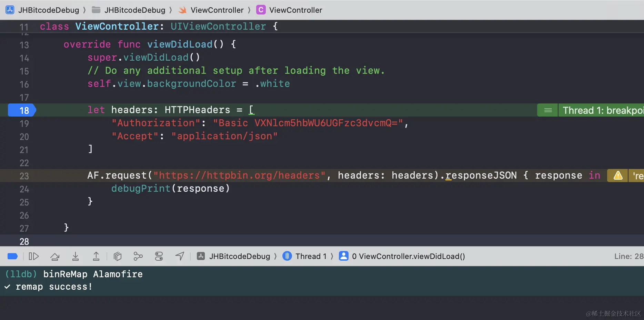Click the Xcode project icon in breadcrumb

(x=10, y=10)
